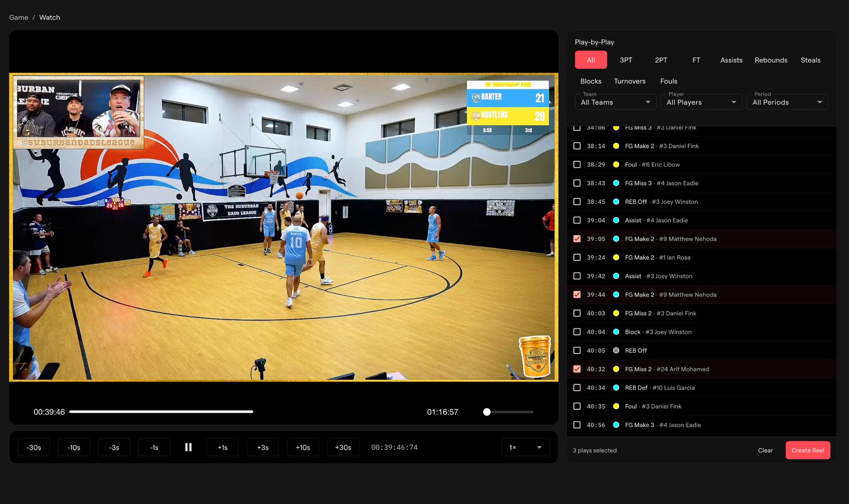849x504 pixels.
Task: Step back 3 seconds
Action: pos(114,447)
